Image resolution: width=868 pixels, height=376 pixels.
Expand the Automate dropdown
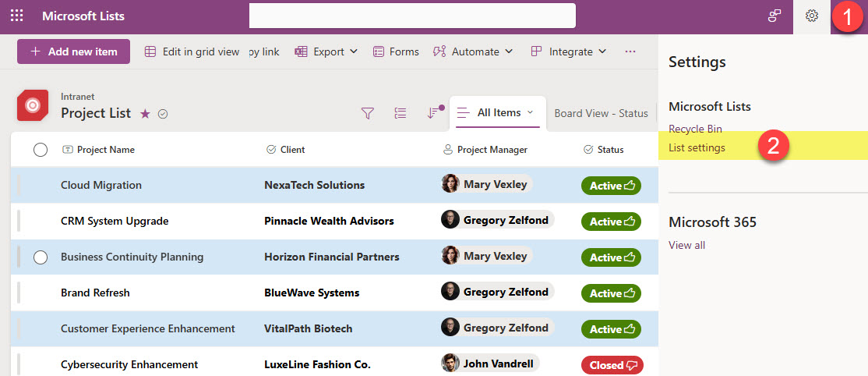(509, 51)
